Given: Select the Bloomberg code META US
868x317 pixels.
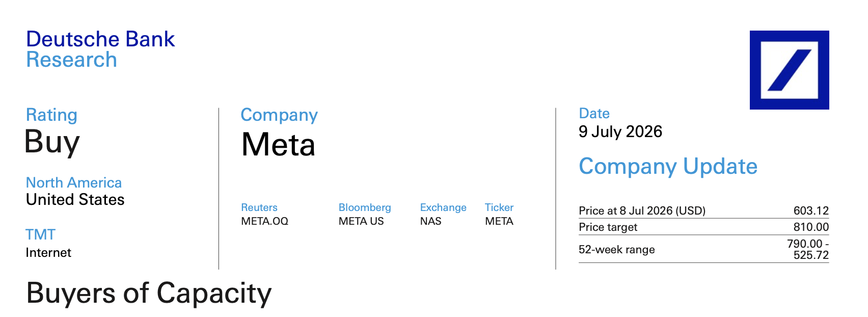Looking at the screenshot, I should 361,221.
